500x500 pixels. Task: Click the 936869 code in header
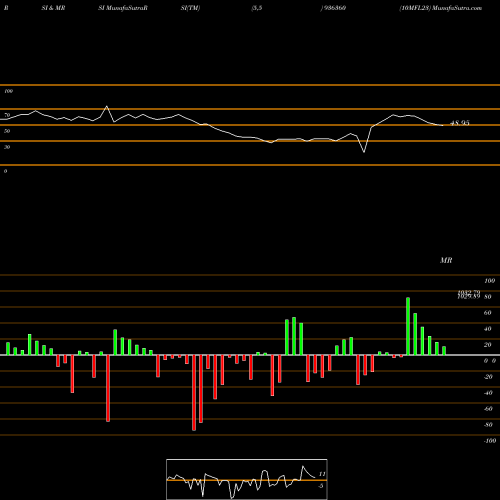pyautogui.click(x=334, y=8)
